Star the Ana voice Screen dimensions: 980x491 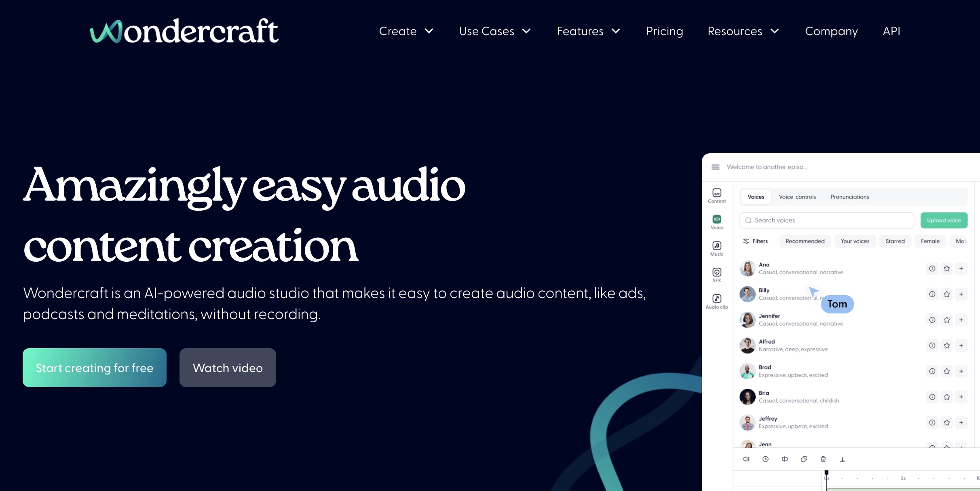coord(946,269)
